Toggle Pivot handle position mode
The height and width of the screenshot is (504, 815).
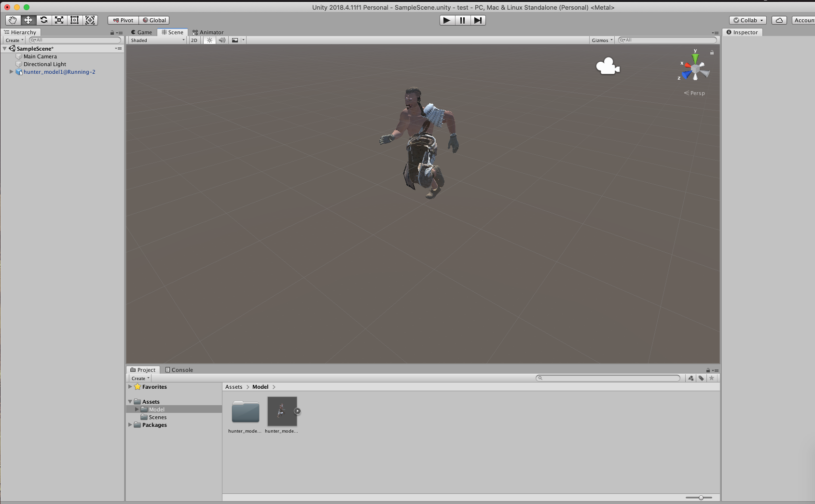[x=123, y=20]
